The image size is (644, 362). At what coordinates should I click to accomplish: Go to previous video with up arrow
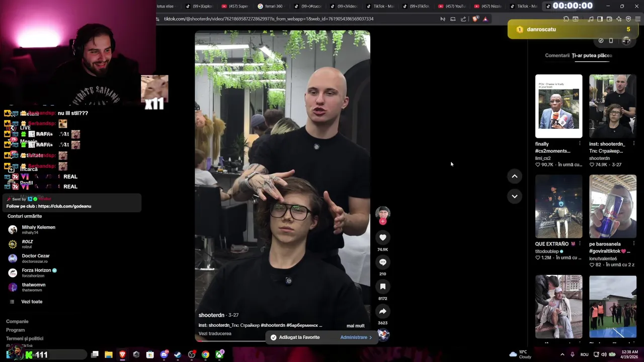[x=514, y=176]
